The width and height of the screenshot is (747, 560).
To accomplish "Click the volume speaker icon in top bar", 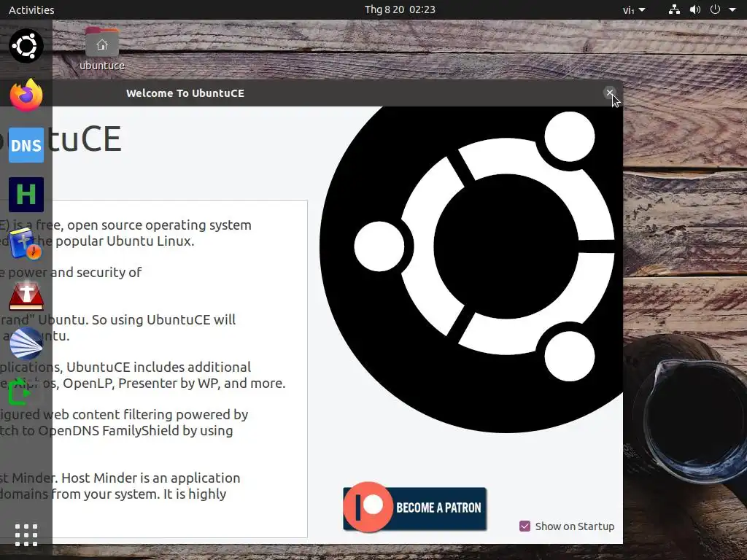I will point(695,9).
